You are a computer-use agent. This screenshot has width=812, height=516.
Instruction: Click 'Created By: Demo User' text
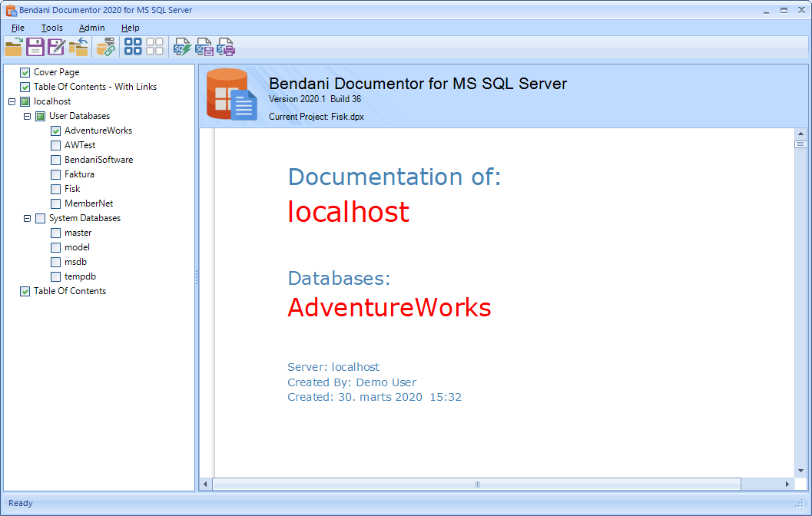pos(352,382)
